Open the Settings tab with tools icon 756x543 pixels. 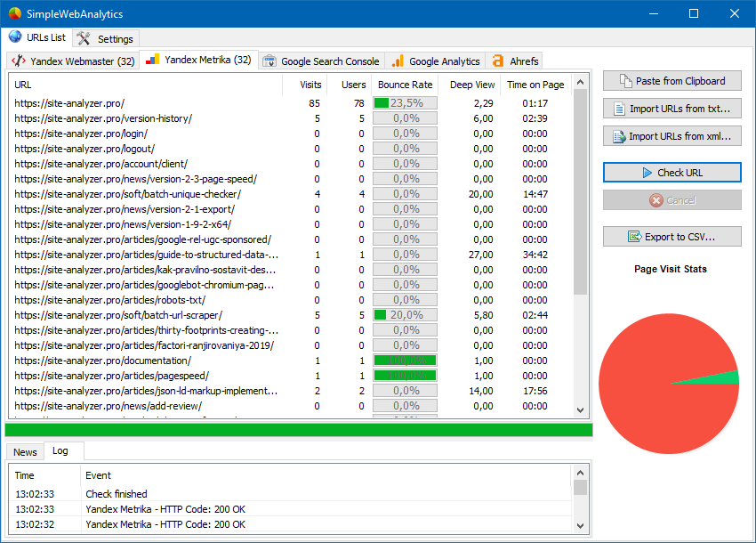[x=105, y=39]
